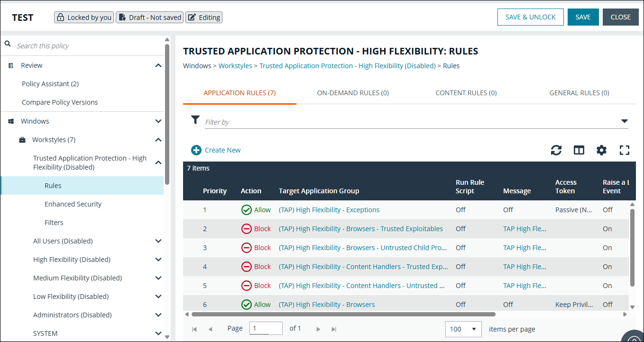Click the 'Locked by you' lock indicator
The image size is (644, 342).
click(84, 17)
